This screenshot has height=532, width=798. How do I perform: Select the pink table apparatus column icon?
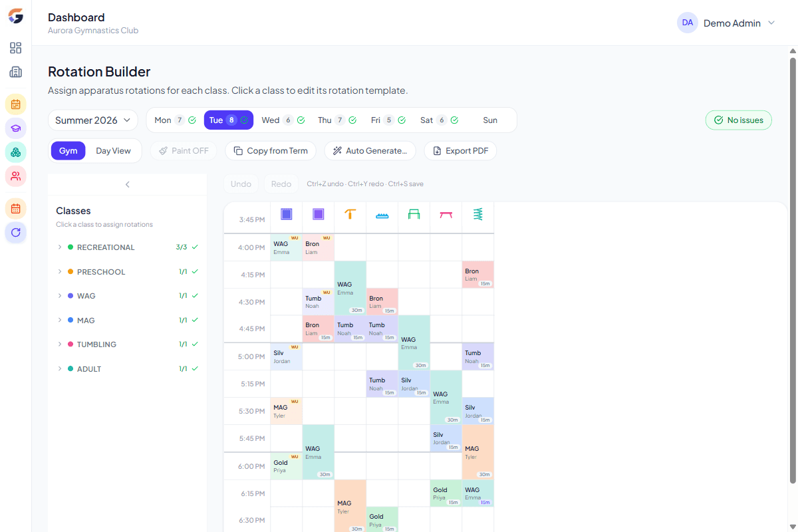coord(446,215)
